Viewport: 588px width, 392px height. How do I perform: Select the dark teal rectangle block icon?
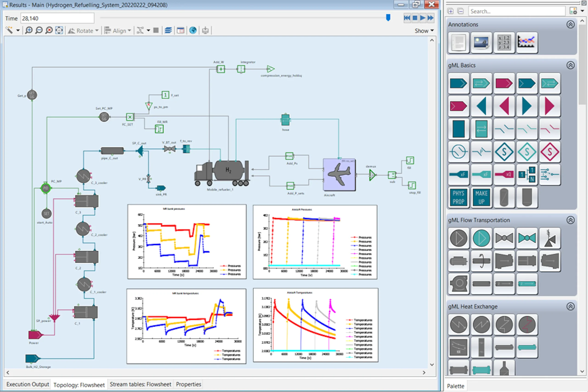click(x=459, y=129)
